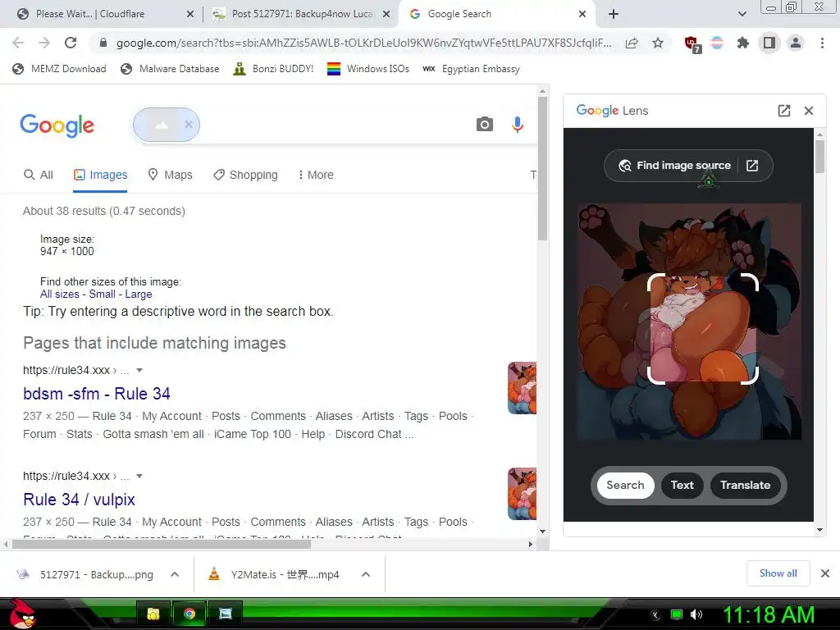Open the volume speaker tray icon

click(696, 614)
